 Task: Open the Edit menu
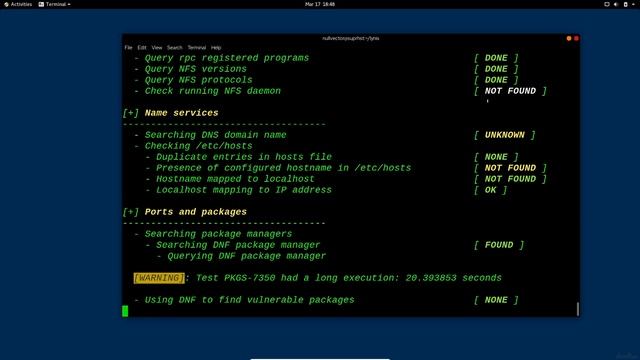[x=142, y=48]
